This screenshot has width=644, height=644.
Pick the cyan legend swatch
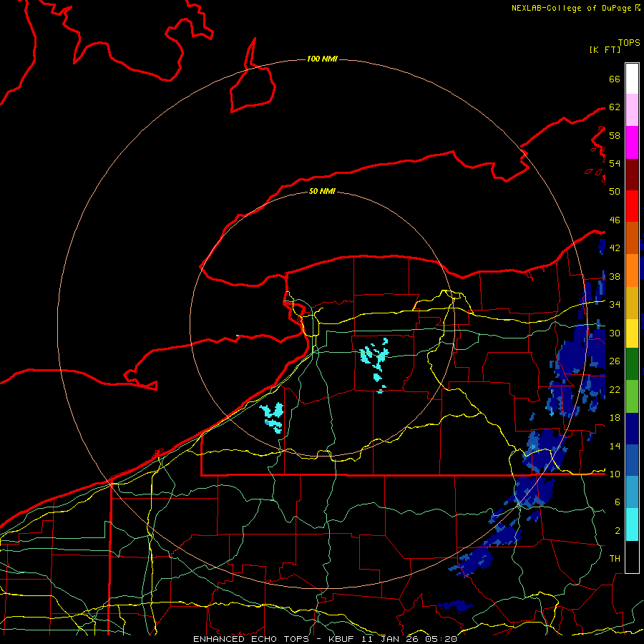pos(632,525)
